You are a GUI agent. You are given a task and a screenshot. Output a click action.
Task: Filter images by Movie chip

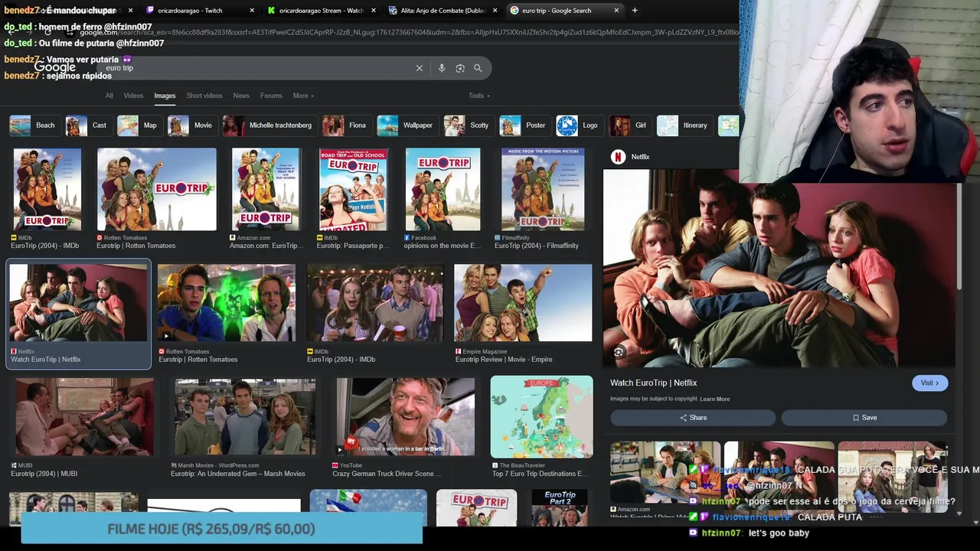191,126
